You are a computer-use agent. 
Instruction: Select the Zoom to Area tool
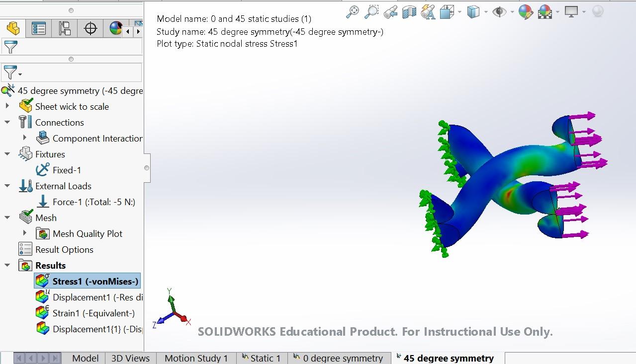tap(371, 12)
